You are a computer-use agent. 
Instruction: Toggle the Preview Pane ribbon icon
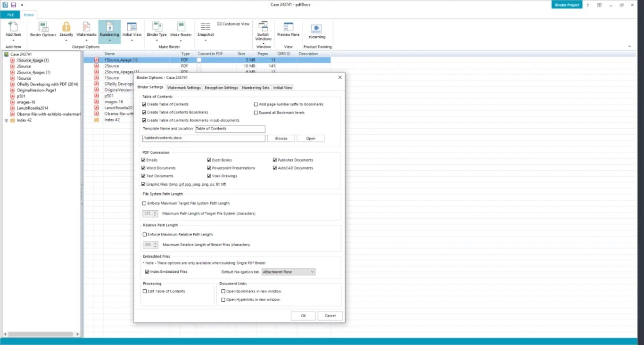click(x=288, y=26)
